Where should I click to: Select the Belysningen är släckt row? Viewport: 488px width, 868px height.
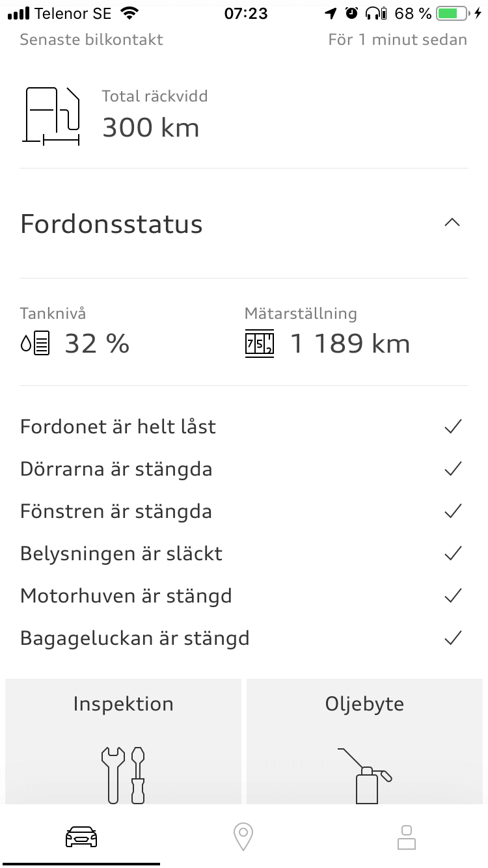tap(244, 554)
